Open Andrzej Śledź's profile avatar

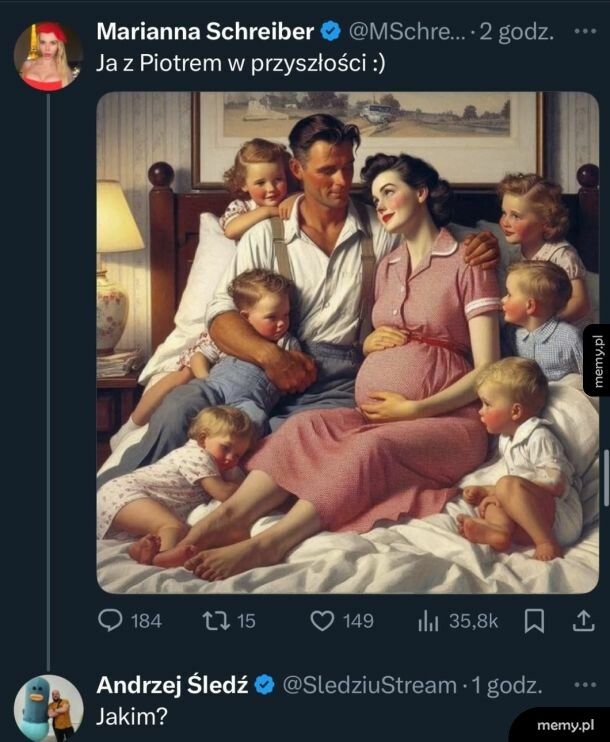(x=48, y=708)
